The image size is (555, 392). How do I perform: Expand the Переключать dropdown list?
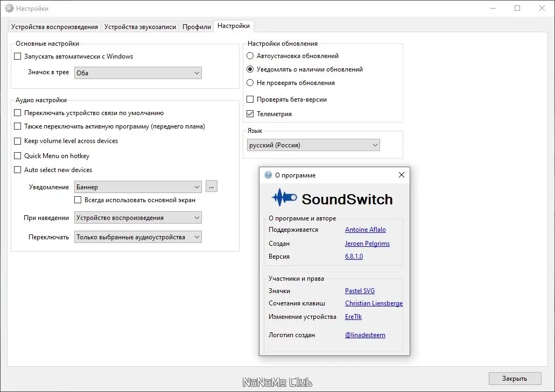click(x=138, y=237)
